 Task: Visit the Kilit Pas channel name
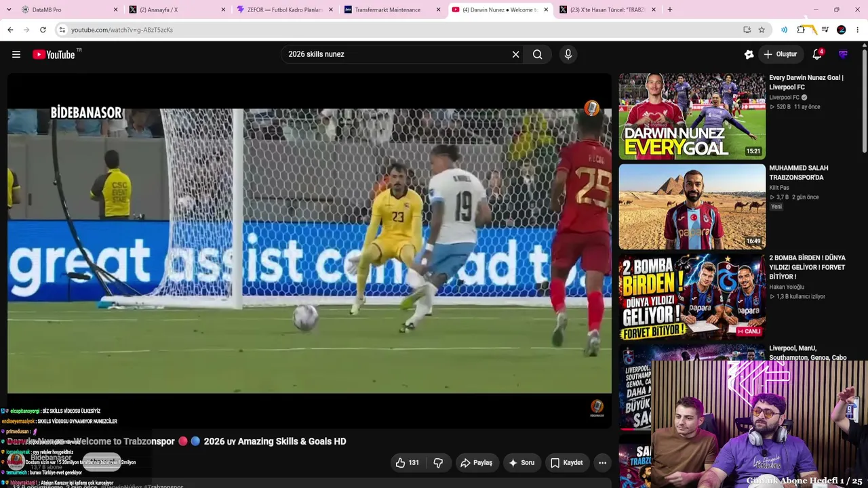(x=779, y=188)
